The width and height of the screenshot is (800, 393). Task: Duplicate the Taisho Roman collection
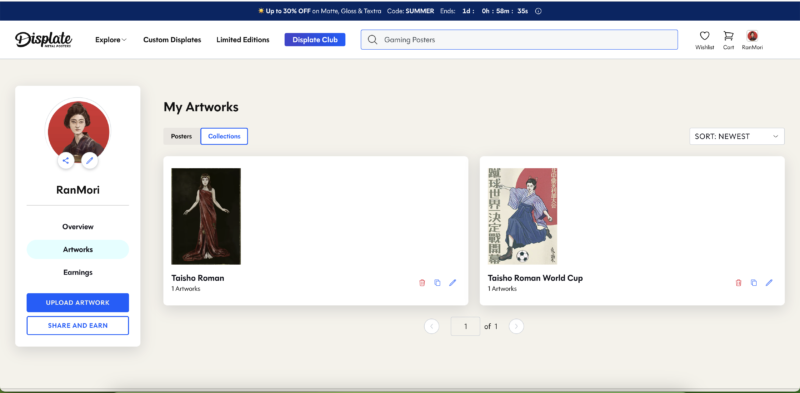437,283
